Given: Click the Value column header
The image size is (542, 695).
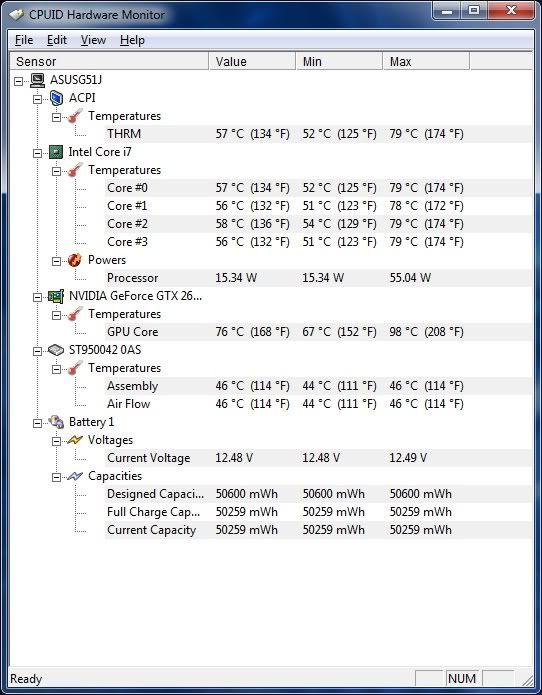Looking at the screenshot, I should point(252,61).
